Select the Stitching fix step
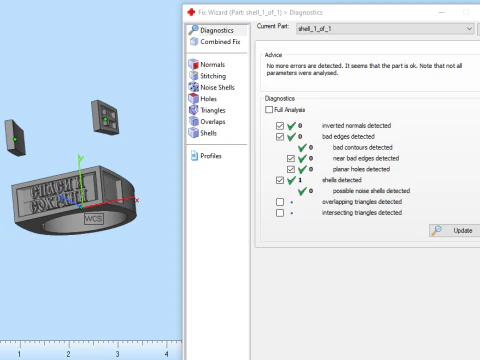This screenshot has width=480, height=360. tap(213, 76)
